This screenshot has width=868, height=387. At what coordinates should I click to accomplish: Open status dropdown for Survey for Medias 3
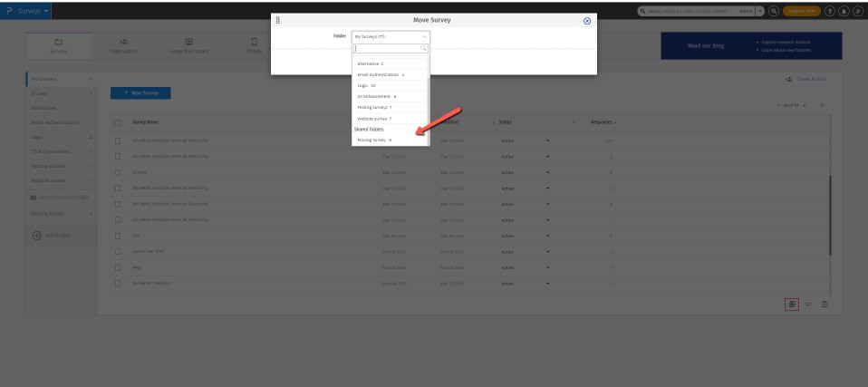pos(547,284)
